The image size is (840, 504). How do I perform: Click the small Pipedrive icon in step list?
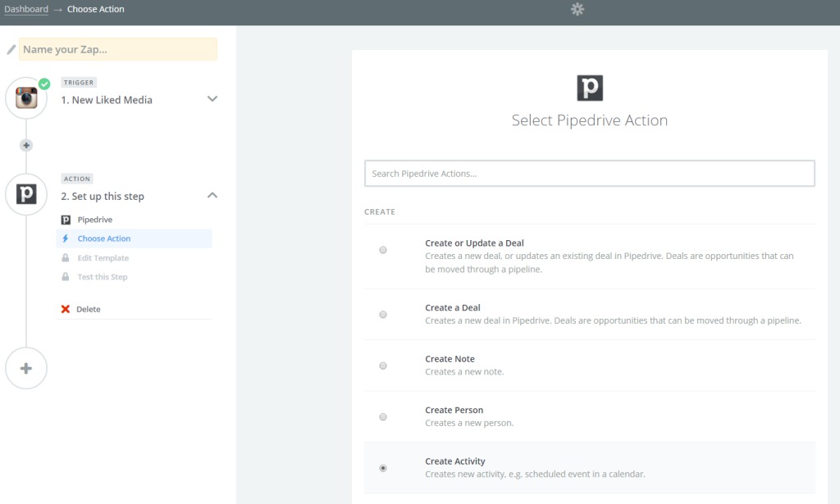tap(66, 220)
